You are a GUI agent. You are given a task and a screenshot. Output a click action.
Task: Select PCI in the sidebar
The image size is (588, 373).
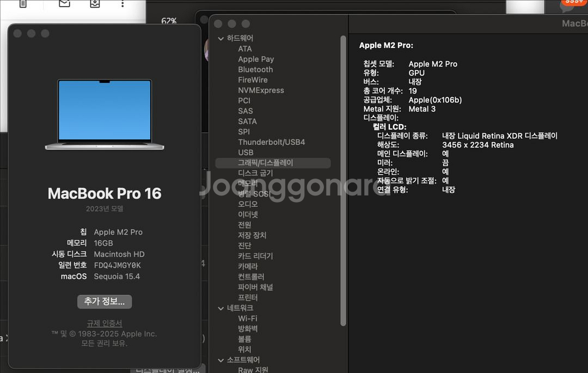coord(244,101)
